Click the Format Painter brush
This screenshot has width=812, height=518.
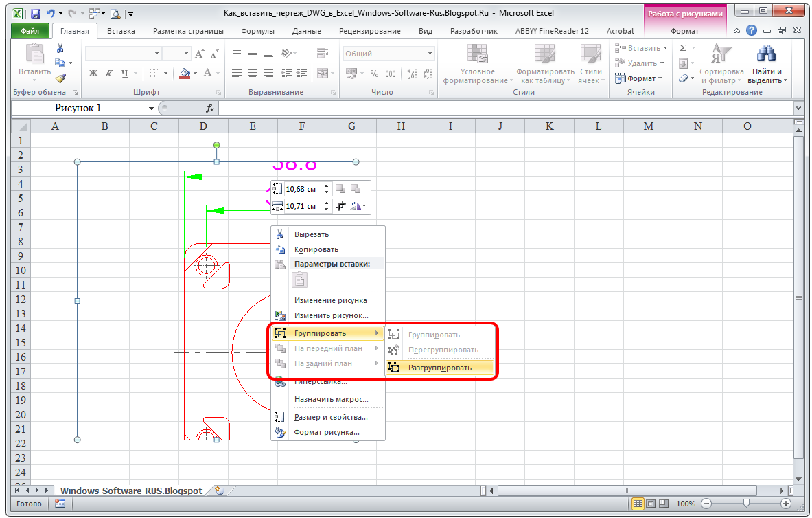(x=60, y=78)
